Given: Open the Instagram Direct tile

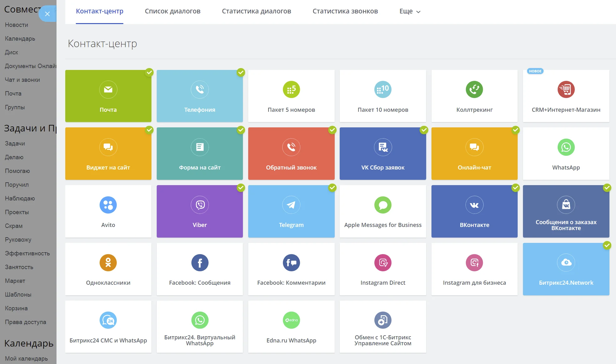Looking at the screenshot, I should tap(383, 269).
